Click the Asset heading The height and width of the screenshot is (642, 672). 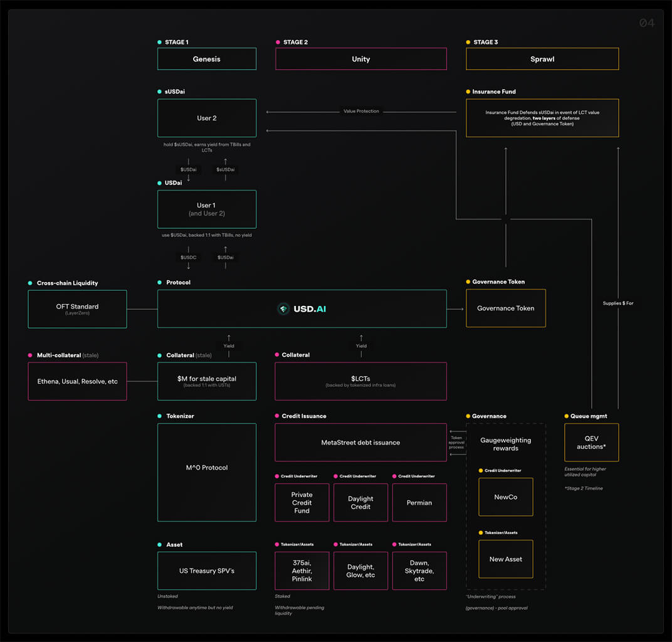click(x=174, y=545)
